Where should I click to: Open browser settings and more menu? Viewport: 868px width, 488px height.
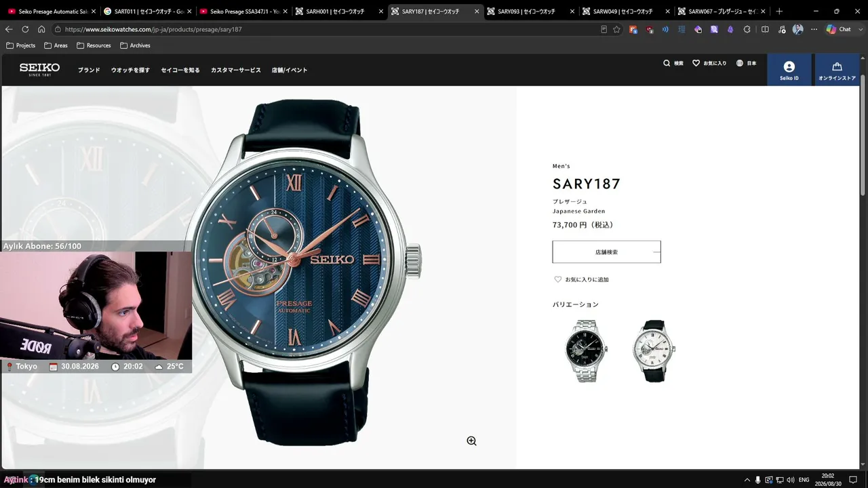pyautogui.click(x=814, y=29)
